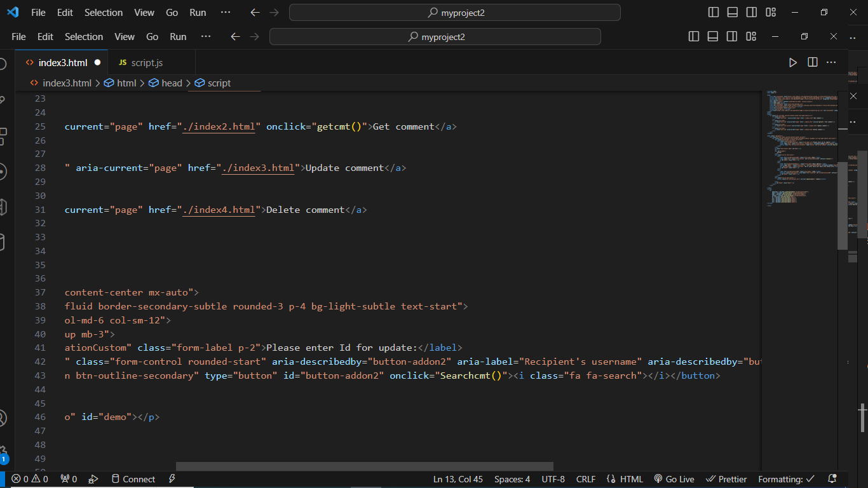Open Go menu in back window

(172, 13)
